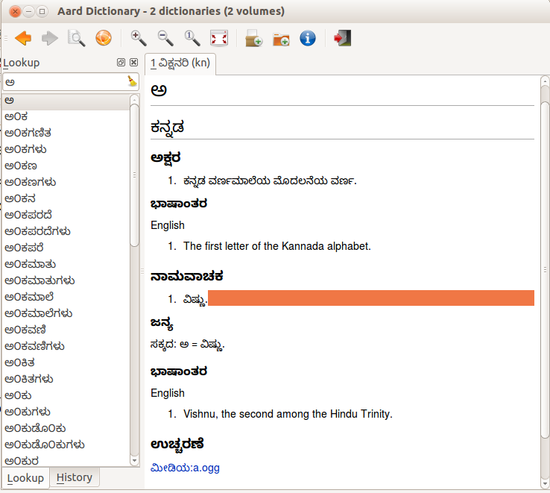This screenshot has height=493, width=550.
Task: Clear lookup field with broom icon
Action: point(132,81)
